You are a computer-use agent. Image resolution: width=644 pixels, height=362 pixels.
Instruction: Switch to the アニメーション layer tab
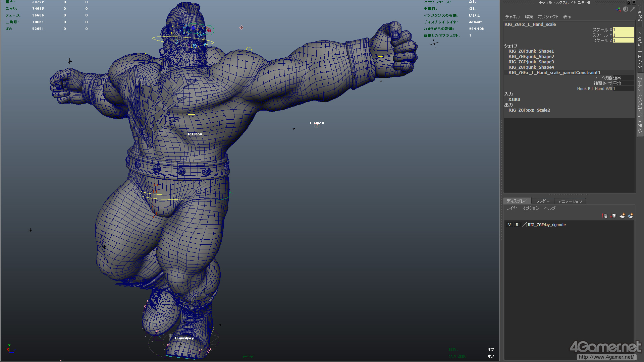570,201
